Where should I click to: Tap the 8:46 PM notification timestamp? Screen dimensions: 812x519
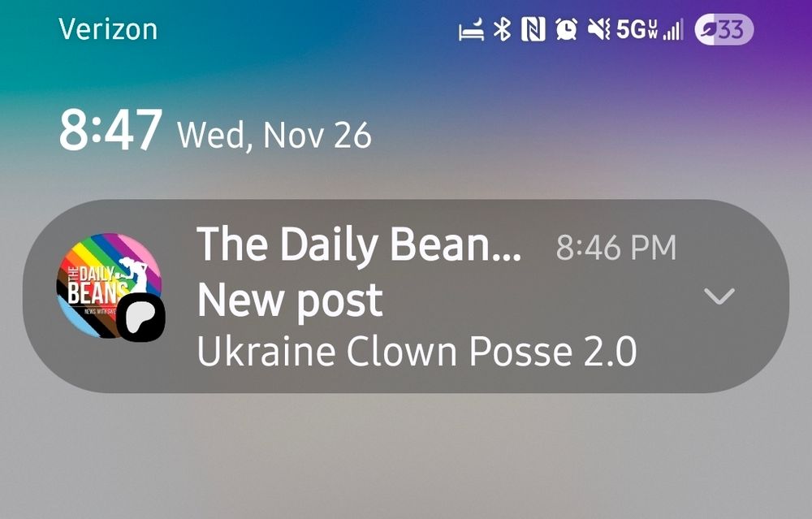point(616,248)
